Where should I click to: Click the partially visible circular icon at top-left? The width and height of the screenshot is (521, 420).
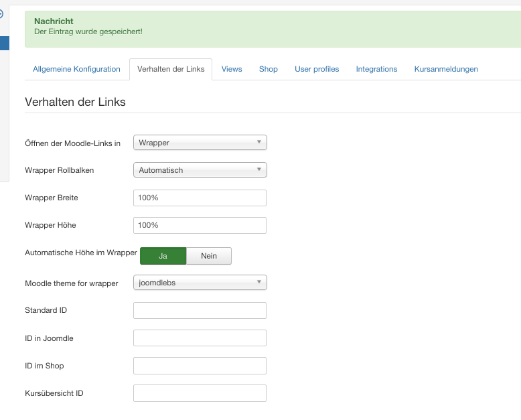coord(2,13)
